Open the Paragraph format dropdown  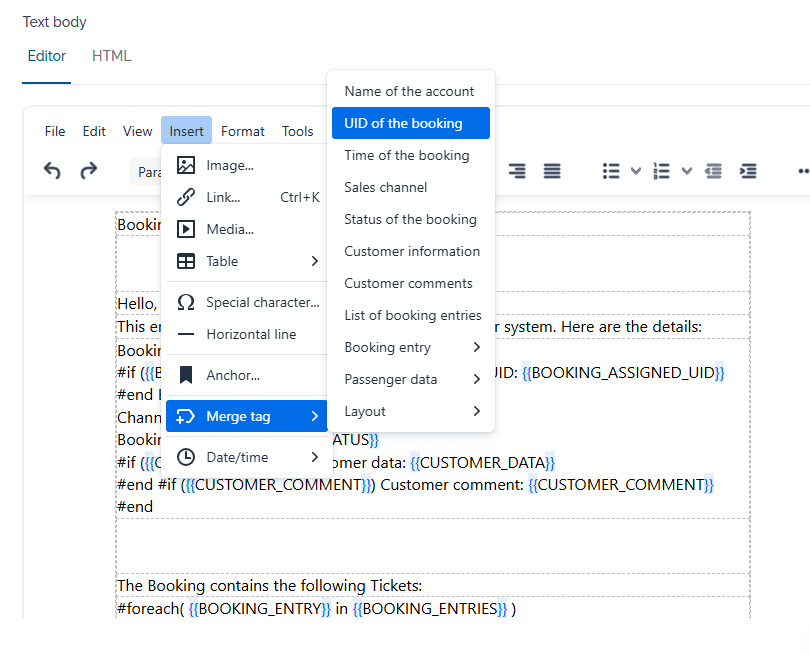point(146,171)
